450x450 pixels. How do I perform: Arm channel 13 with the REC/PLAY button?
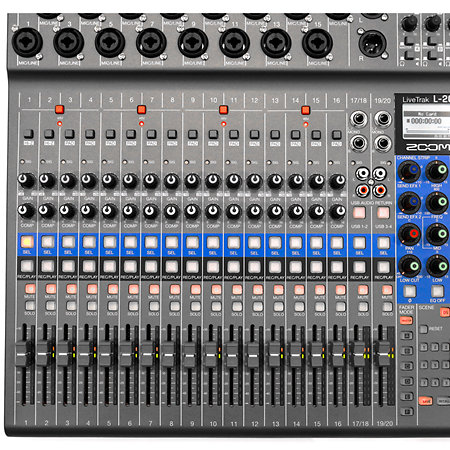pyautogui.click(x=275, y=267)
